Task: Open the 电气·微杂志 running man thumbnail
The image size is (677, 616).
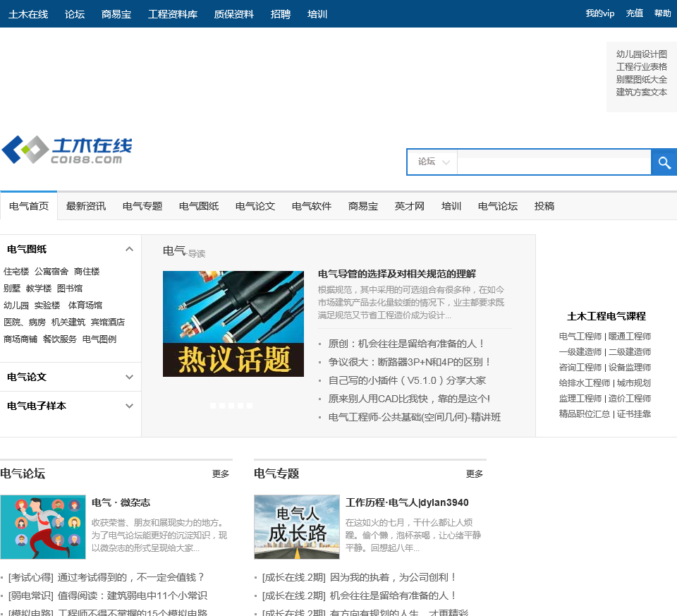Action: coord(43,527)
